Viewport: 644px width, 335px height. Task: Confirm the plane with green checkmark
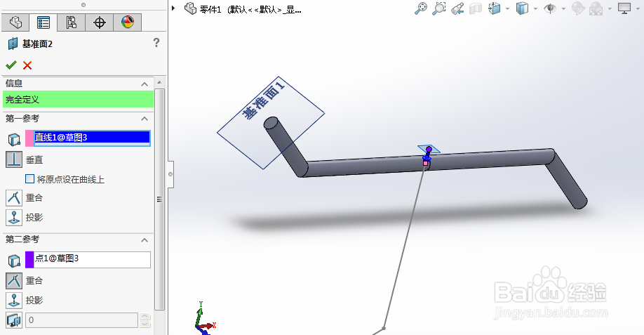pyautogui.click(x=11, y=65)
